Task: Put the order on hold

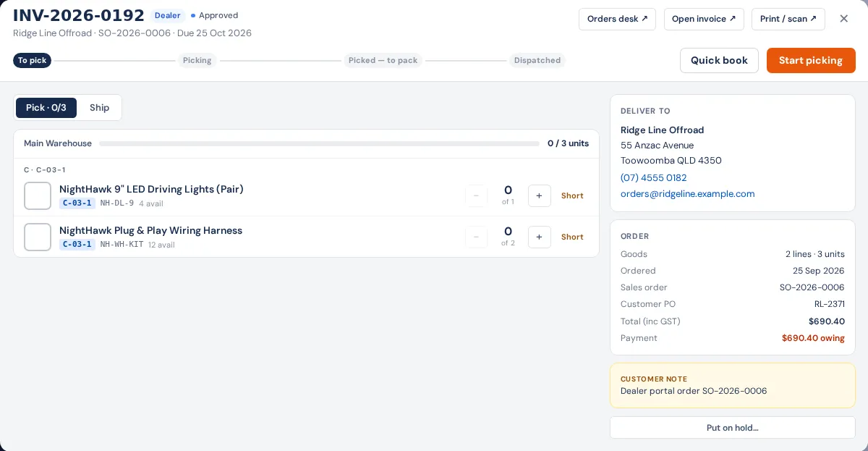Action: click(x=733, y=427)
